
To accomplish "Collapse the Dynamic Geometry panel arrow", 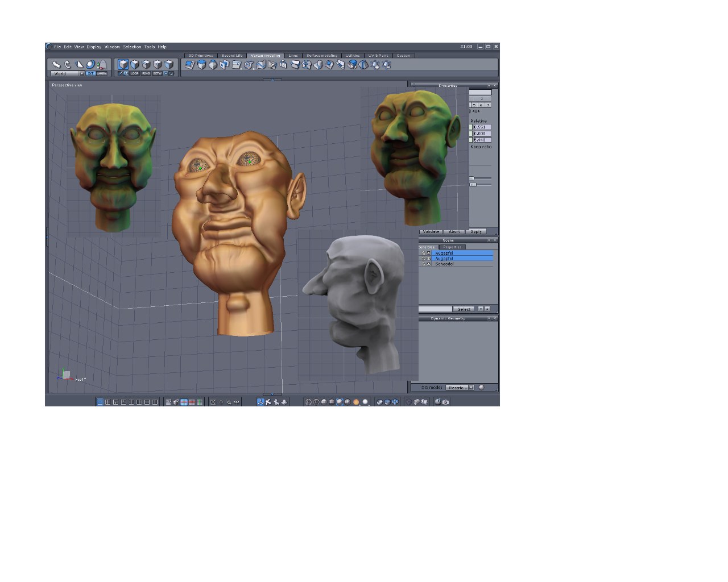I will pyautogui.click(x=489, y=318).
